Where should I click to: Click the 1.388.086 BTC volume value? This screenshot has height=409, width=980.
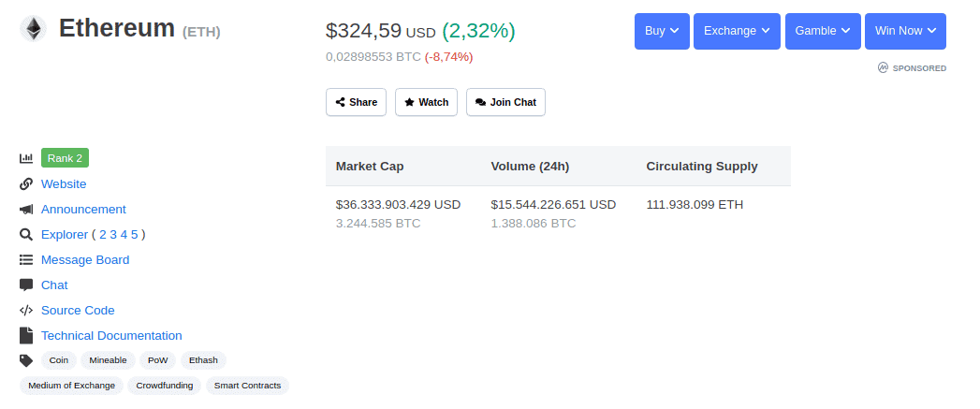click(x=534, y=224)
